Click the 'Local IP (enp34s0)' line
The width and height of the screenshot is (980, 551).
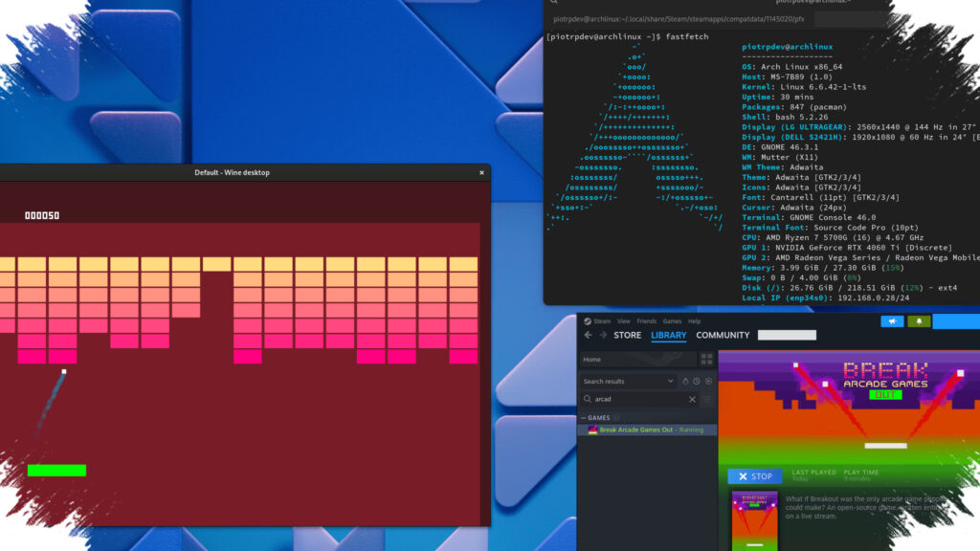pos(828,298)
